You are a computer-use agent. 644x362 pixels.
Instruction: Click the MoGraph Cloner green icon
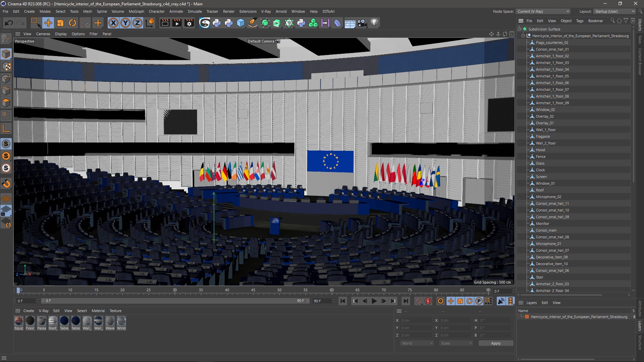(313, 23)
